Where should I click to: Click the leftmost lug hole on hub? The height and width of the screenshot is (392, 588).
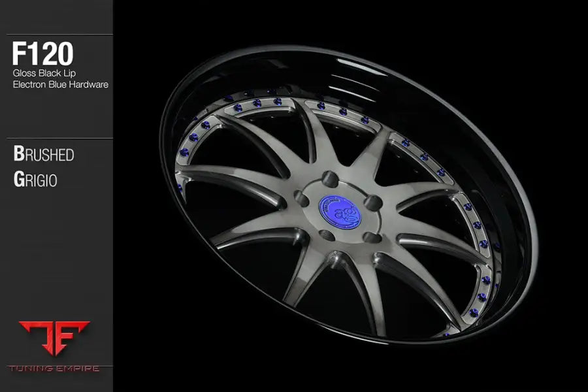click(301, 199)
